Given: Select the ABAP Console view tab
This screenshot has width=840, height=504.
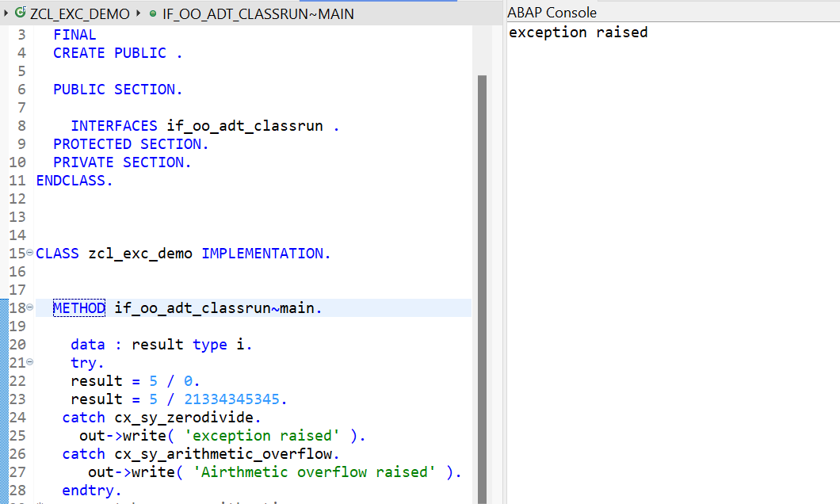Looking at the screenshot, I should click(x=552, y=12).
